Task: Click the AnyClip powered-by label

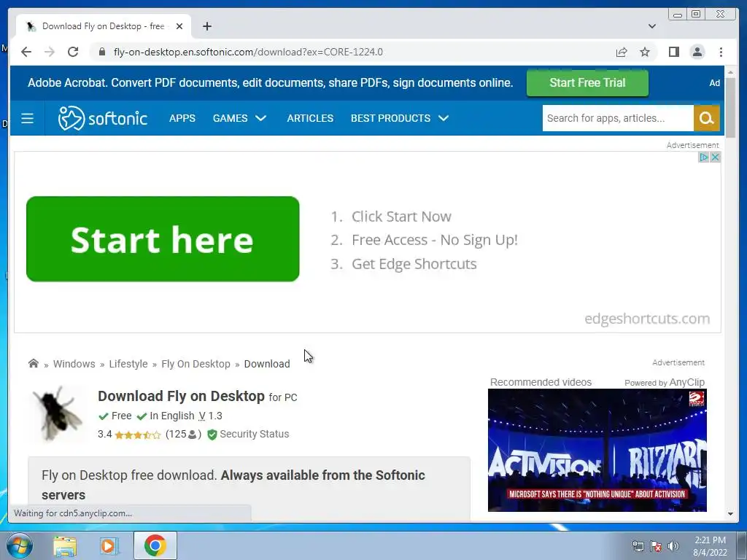Action: pos(664,382)
